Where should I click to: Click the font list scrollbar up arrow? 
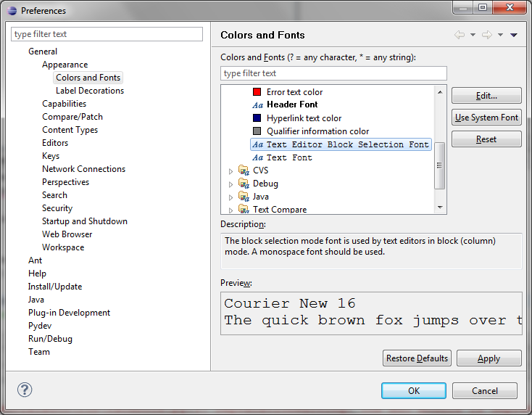pyautogui.click(x=440, y=92)
